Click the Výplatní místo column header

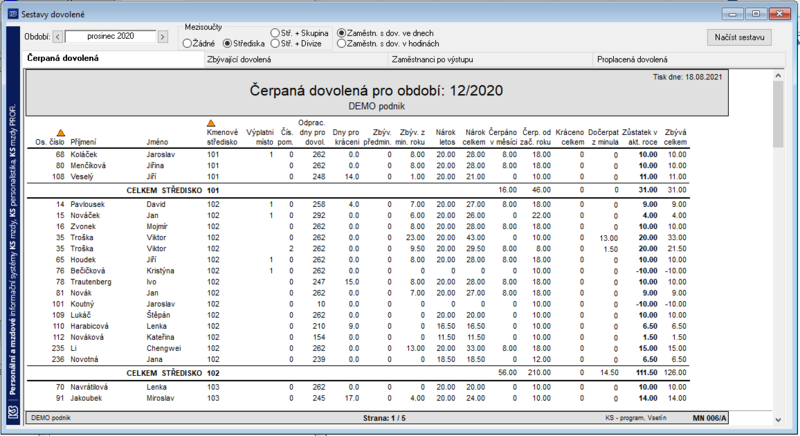[260, 137]
